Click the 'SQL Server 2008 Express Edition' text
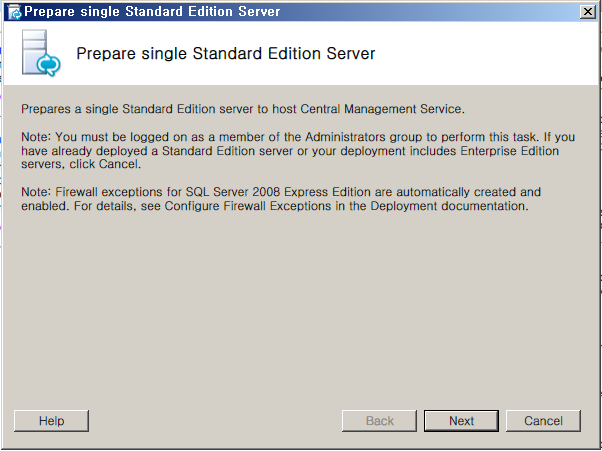The width and height of the screenshot is (602, 451). click(x=278, y=192)
